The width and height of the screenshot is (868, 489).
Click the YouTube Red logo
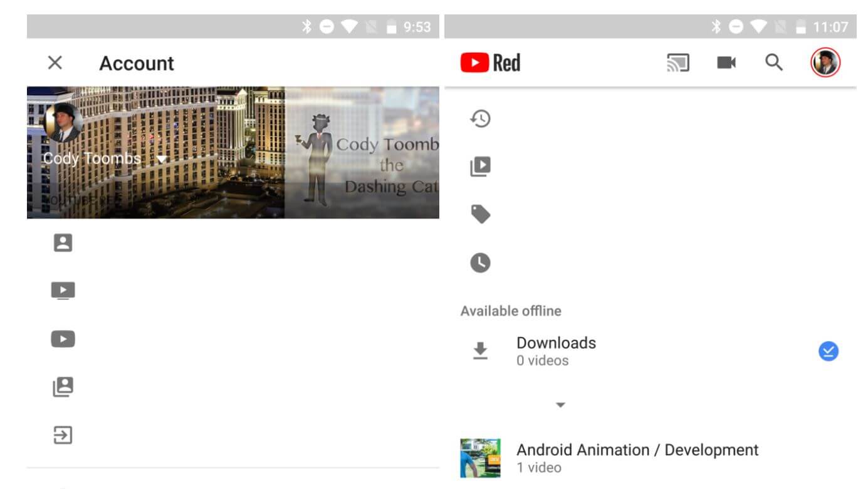(490, 63)
